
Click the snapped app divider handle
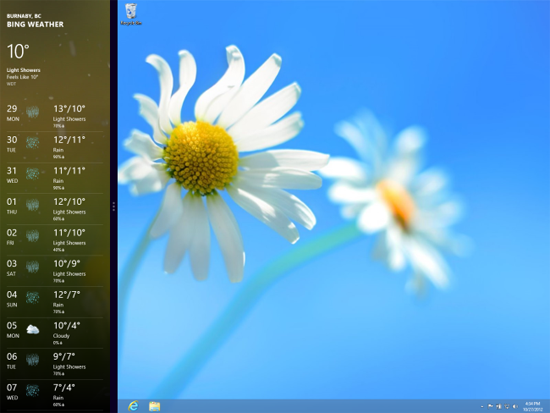114,206
